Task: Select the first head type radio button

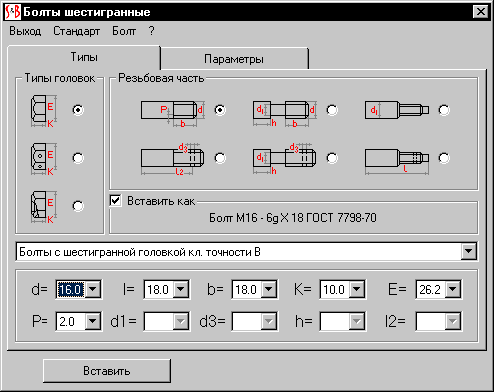Action: click(78, 110)
